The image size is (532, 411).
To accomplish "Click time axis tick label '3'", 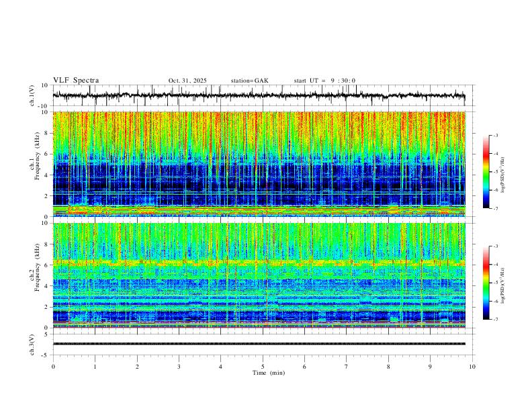I will click(179, 367).
